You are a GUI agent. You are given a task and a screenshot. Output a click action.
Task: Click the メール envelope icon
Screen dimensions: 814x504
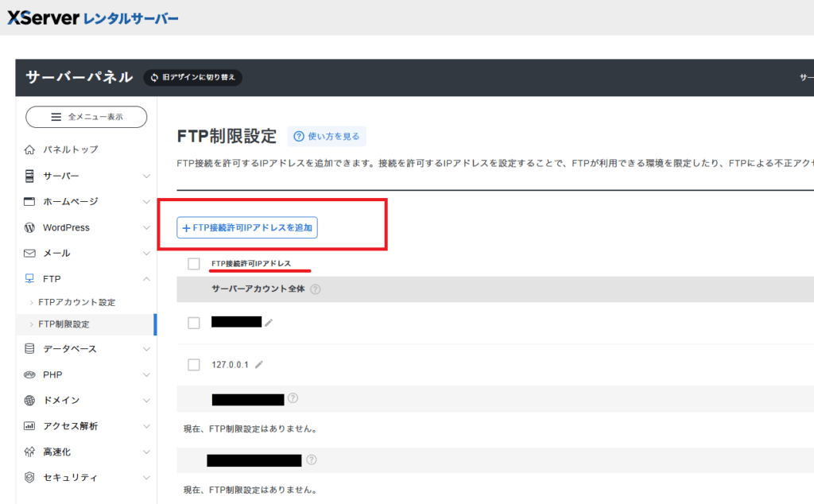pos(29,254)
